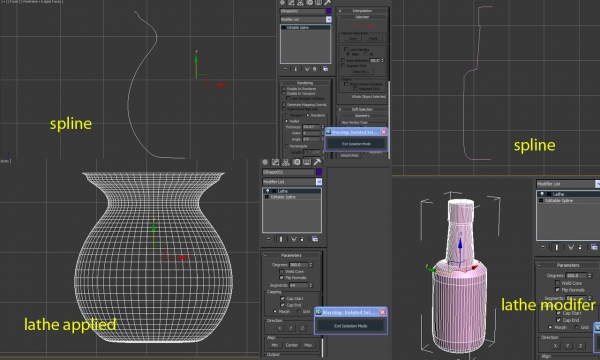Open Configure Modifier Sets under the spline-only stack
This screenshot has height=360, width=600.
tap(325, 69)
